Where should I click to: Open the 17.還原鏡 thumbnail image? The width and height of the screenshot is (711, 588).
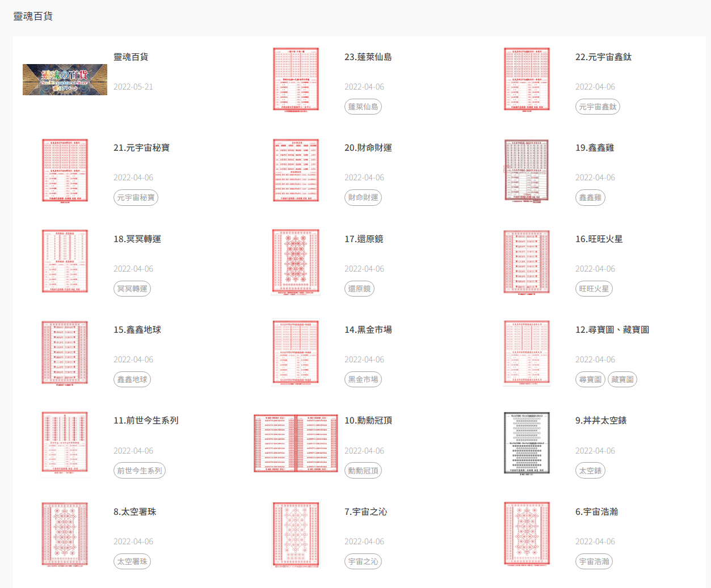coord(296,261)
